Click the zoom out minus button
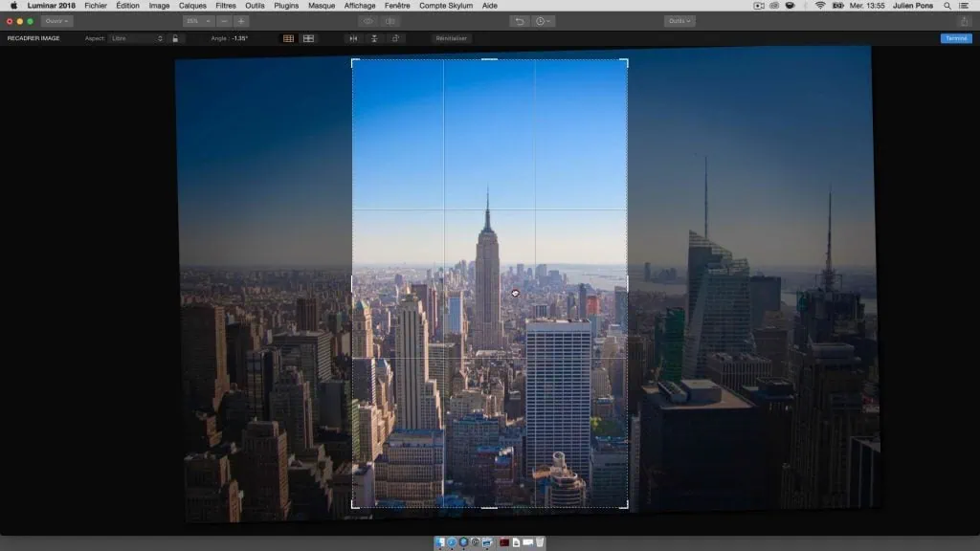The width and height of the screenshot is (980, 551). (x=224, y=21)
